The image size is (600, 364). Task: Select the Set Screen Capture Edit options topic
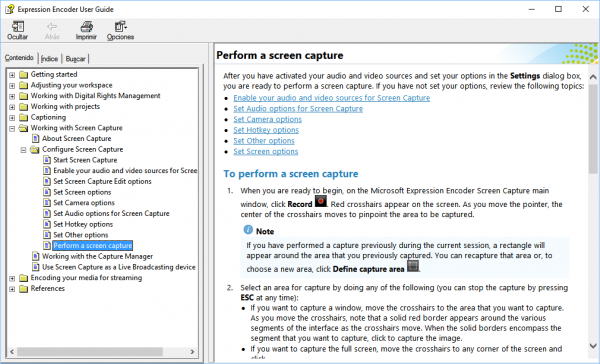point(102,181)
